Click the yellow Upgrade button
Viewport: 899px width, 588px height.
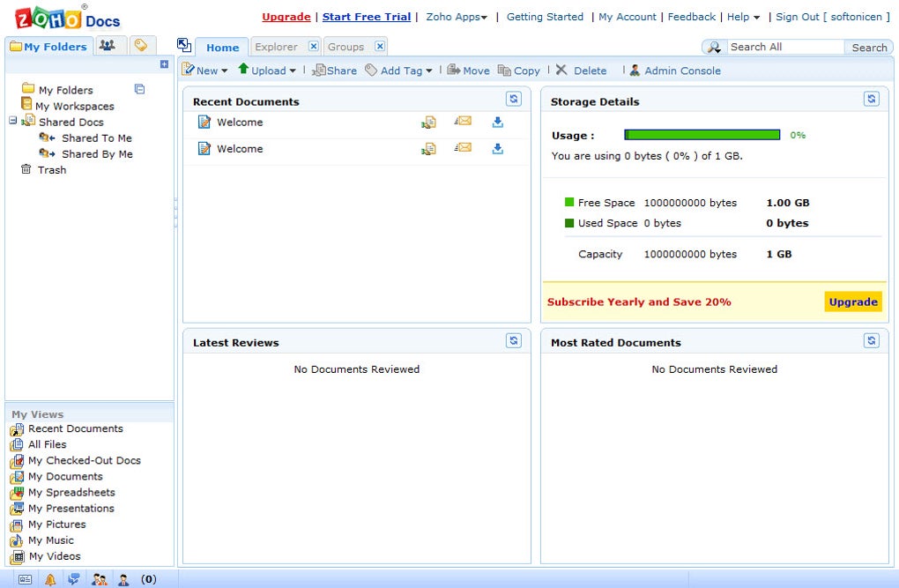tap(853, 301)
